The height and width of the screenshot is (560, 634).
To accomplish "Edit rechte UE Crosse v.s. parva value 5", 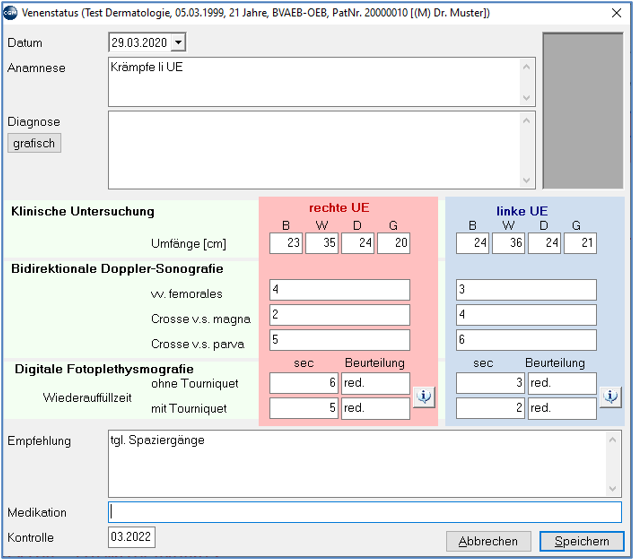I will click(340, 340).
